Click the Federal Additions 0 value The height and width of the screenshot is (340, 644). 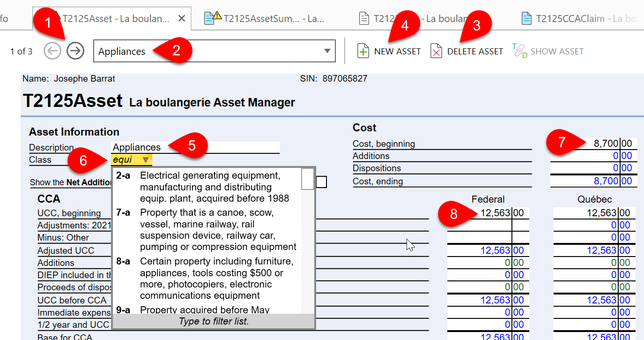tap(488, 263)
